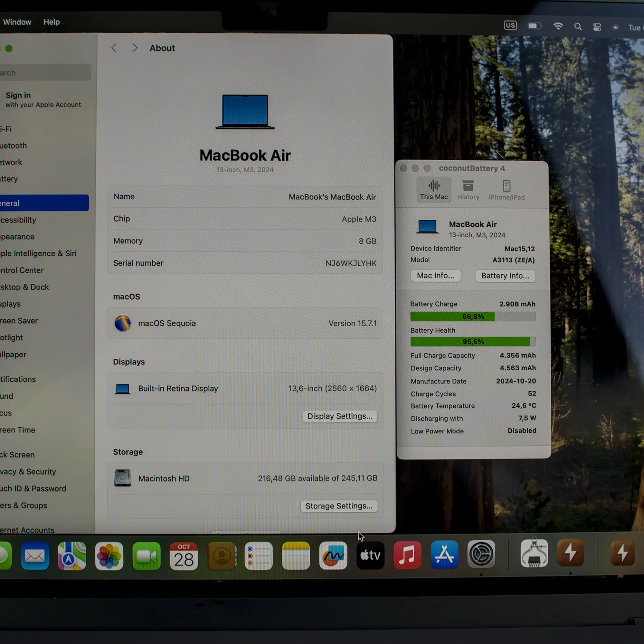This screenshot has height=644, width=644.
Task: Open the Help menu
Action: [51, 22]
